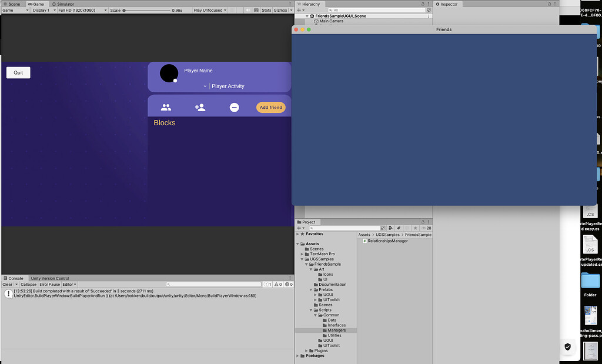Open the Unity Version Control tab
This screenshot has width=602, height=364.
(49, 278)
